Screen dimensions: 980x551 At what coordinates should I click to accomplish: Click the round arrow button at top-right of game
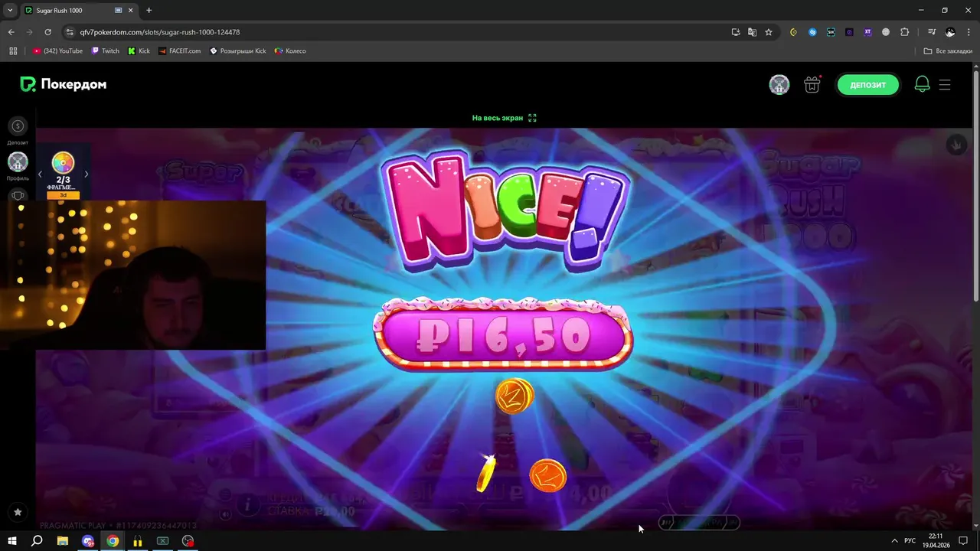click(956, 144)
